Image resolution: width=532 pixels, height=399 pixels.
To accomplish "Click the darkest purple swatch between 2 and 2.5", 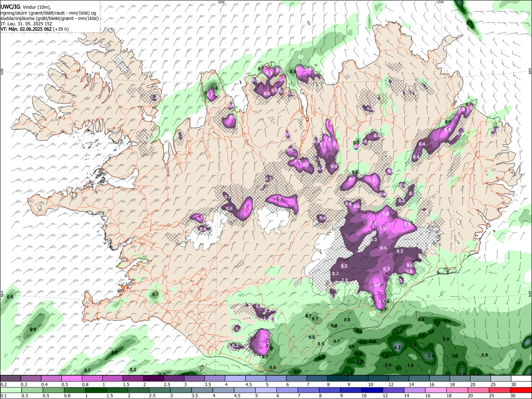I will 153,379.
